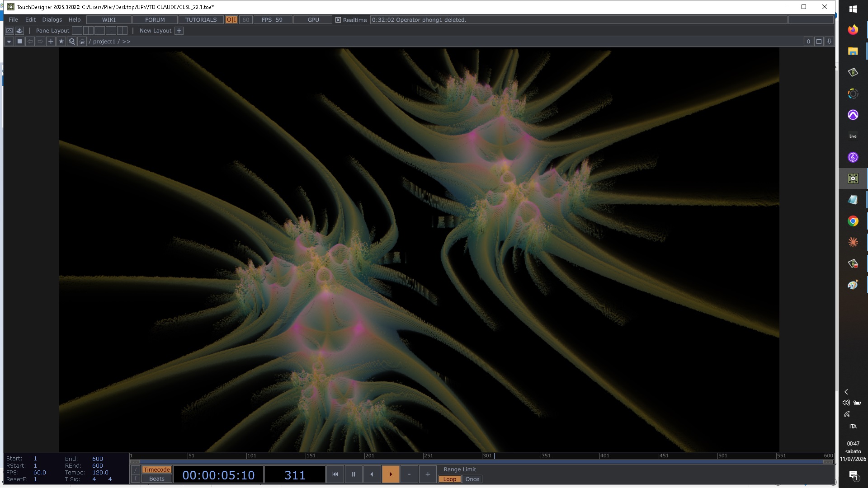
Task: Open the FORUM button
Action: click(155, 20)
